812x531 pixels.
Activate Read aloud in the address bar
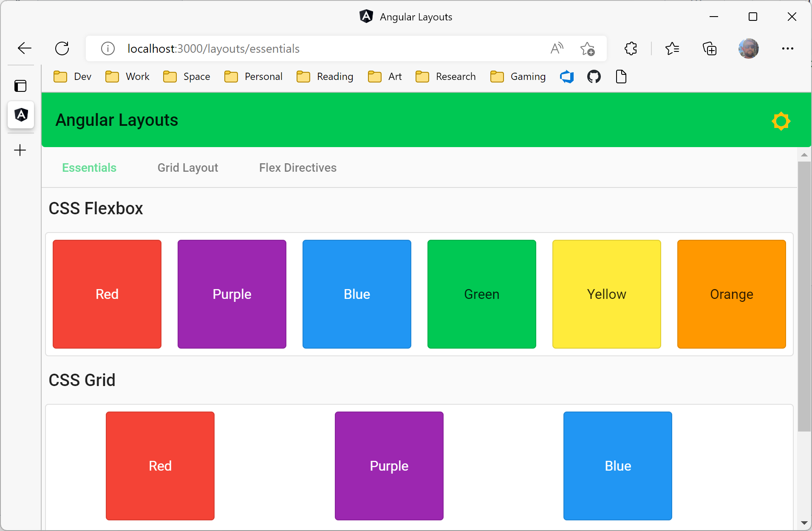(557, 48)
